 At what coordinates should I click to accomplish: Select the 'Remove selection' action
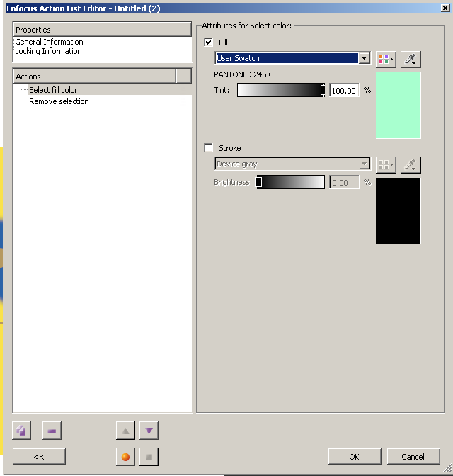tap(59, 101)
